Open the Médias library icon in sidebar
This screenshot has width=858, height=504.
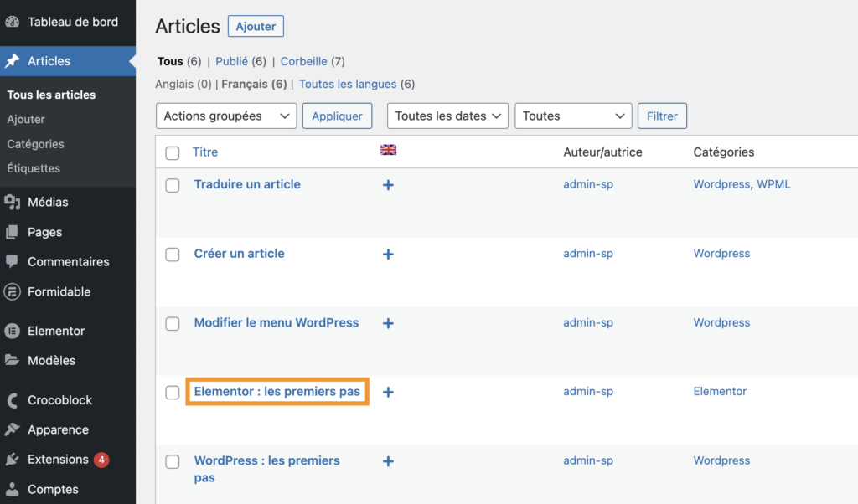click(13, 202)
